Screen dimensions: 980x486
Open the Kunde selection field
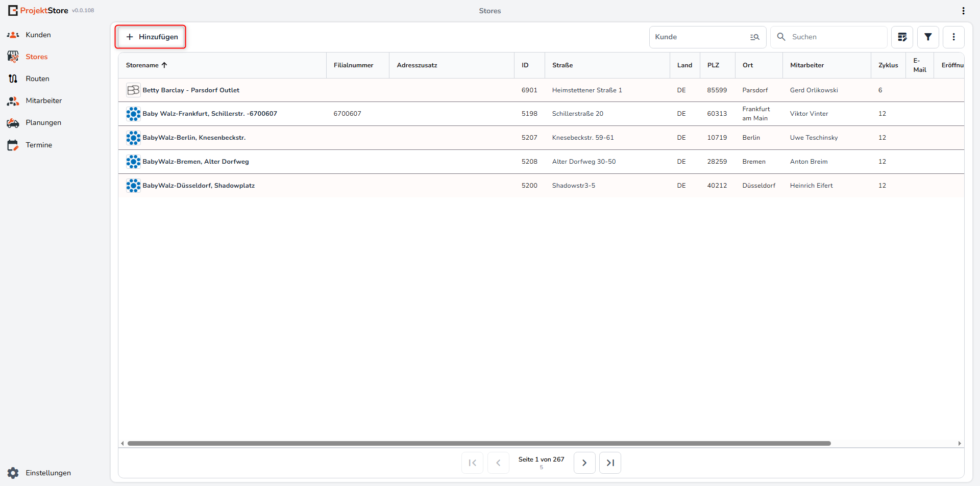[707, 37]
